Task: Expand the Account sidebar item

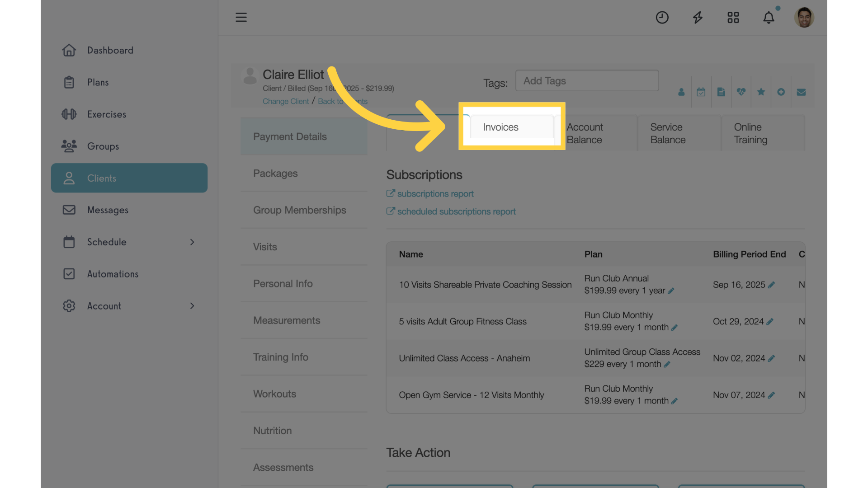Action: [192, 306]
